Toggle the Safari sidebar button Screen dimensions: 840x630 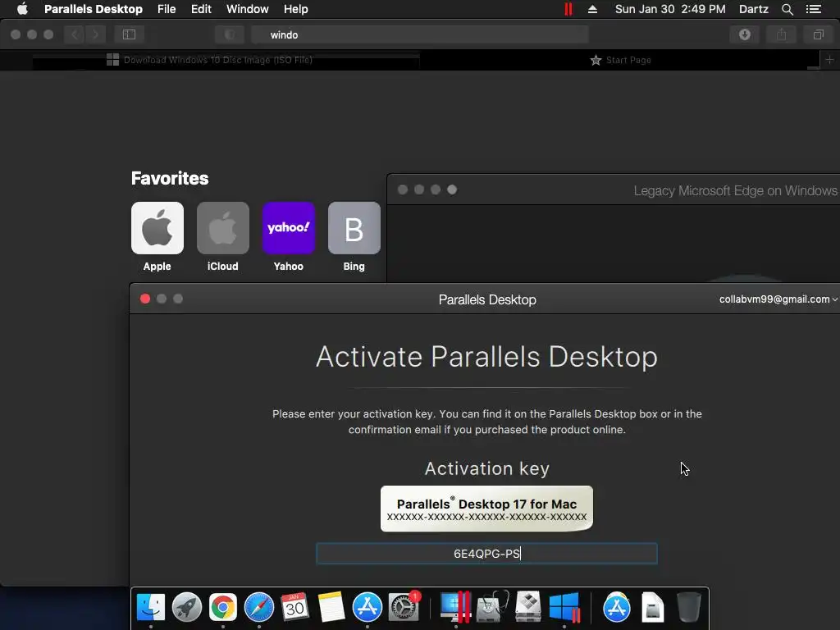[x=129, y=34]
